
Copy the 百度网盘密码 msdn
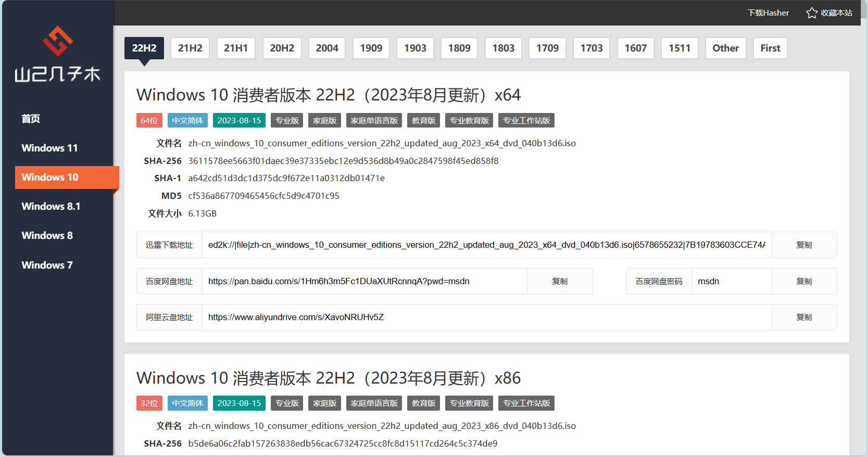click(x=804, y=281)
